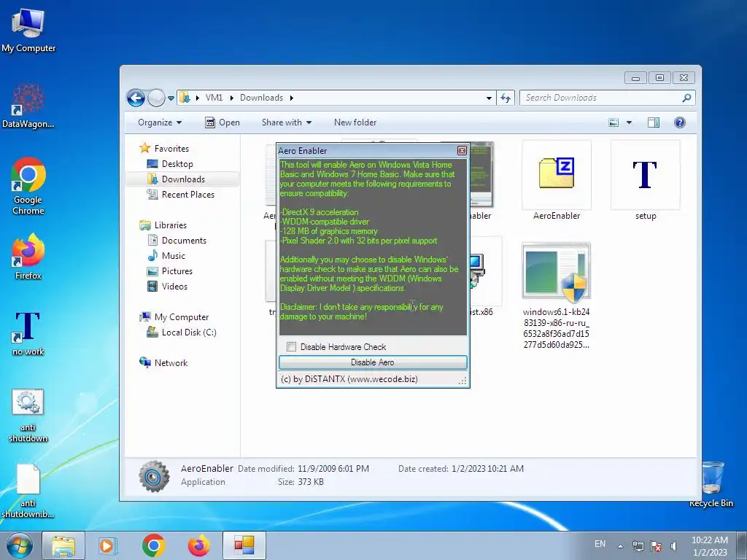Open the Google Chrome desktop shortcut
The height and width of the screenshot is (560, 747).
pos(28,186)
